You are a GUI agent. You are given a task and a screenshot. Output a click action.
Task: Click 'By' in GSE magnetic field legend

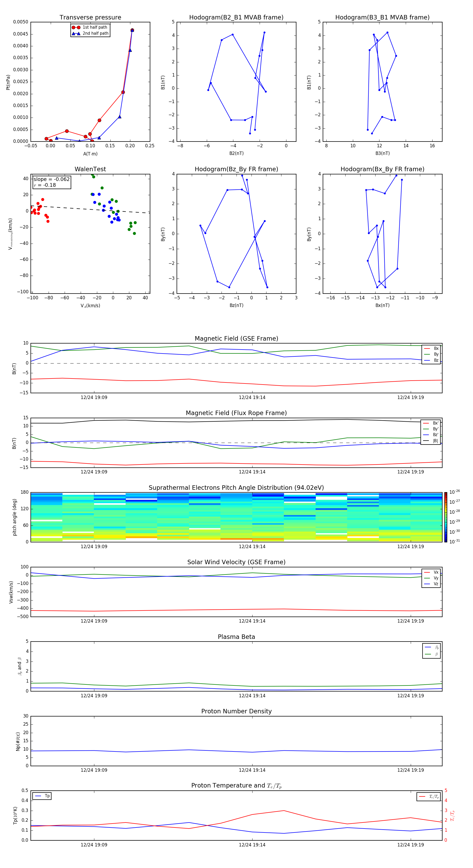pyautogui.click(x=436, y=354)
